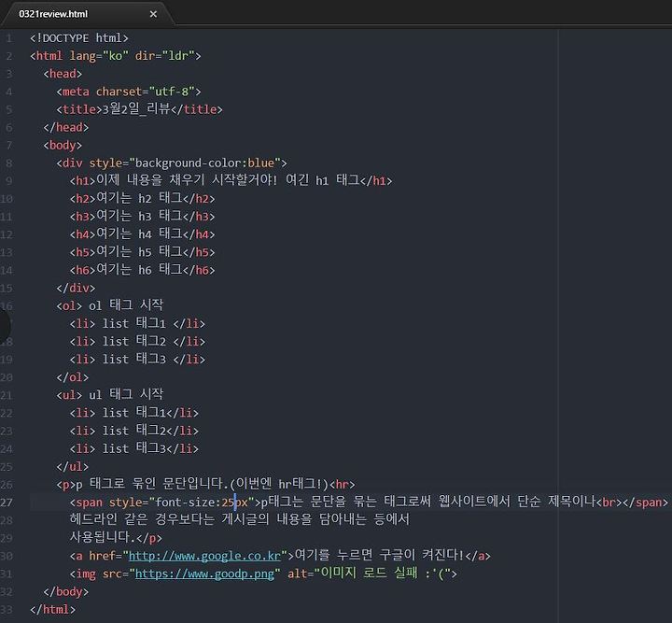The width and height of the screenshot is (672, 623).
Task: Click the http://www.google.co.kr link in the code
Action: 204,556
